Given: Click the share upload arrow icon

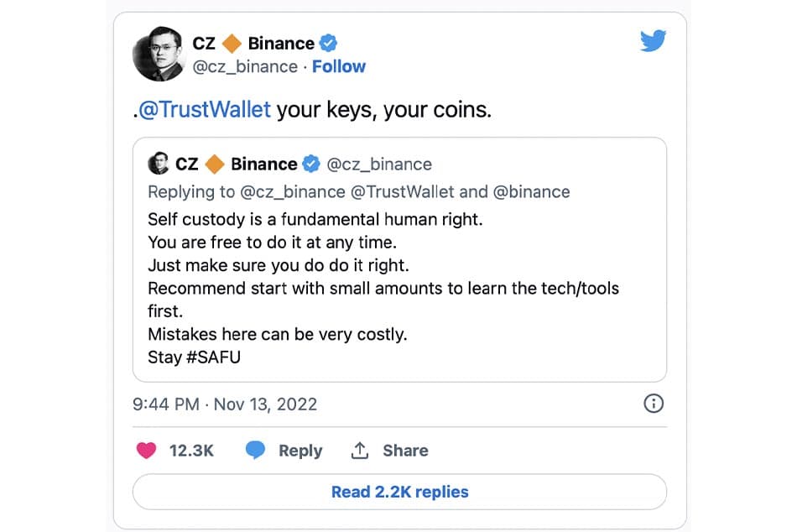Looking at the screenshot, I should [360, 450].
